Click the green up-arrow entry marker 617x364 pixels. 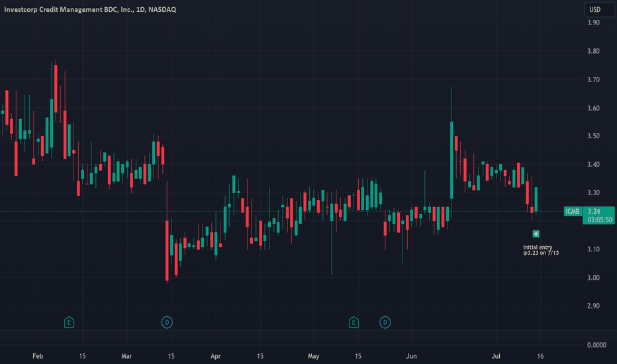pos(536,234)
